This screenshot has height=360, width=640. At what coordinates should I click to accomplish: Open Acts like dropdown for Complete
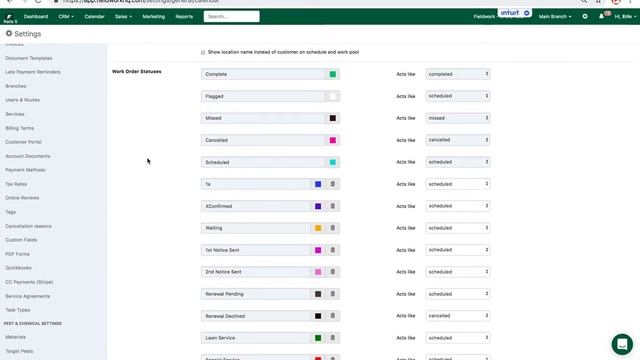[x=458, y=74]
